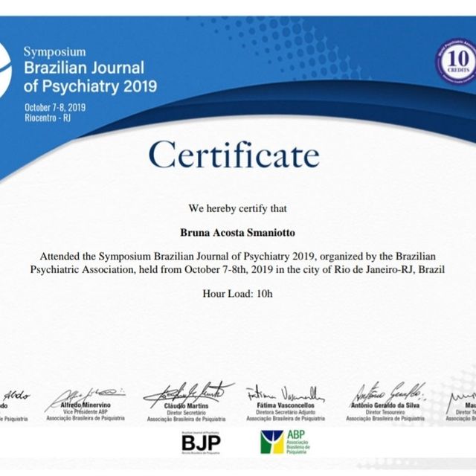Screen dimensions: 476x476
Task: Click 'Riocentro - RJ' location text
Action: tap(48, 118)
